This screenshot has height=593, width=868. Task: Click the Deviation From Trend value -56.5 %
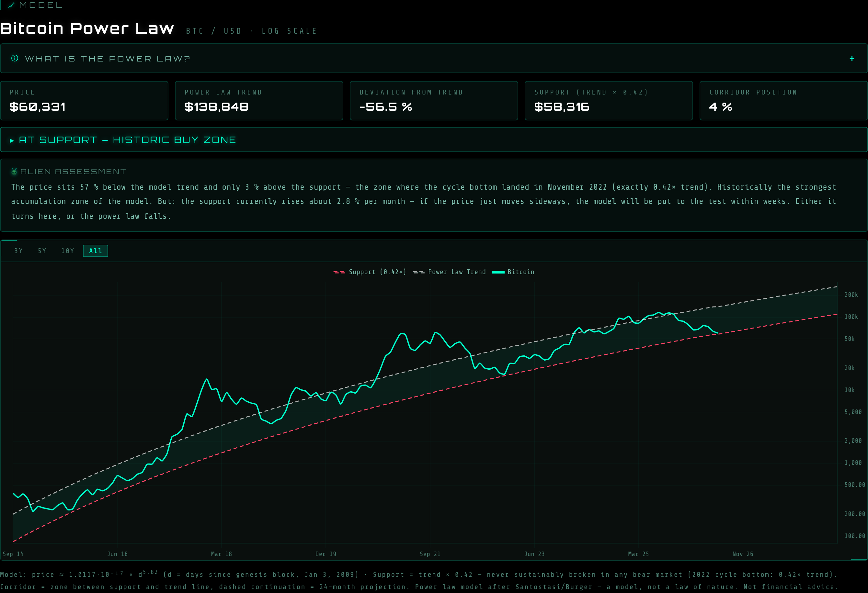pos(385,107)
